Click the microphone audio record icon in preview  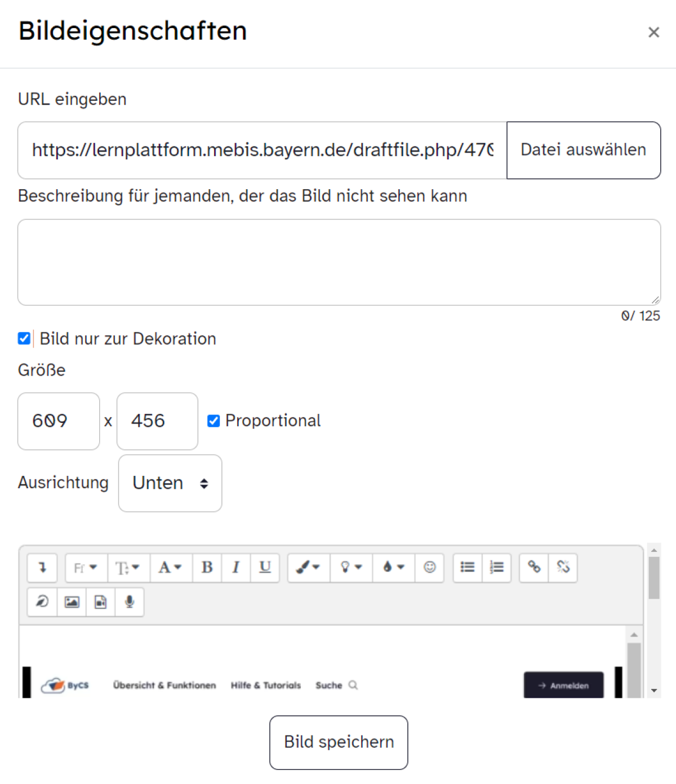click(130, 602)
